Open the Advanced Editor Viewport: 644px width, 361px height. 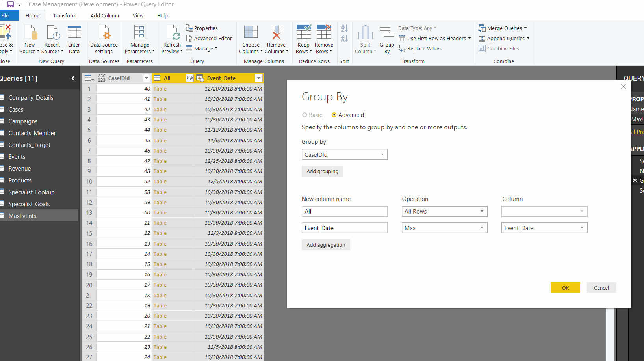click(x=209, y=38)
